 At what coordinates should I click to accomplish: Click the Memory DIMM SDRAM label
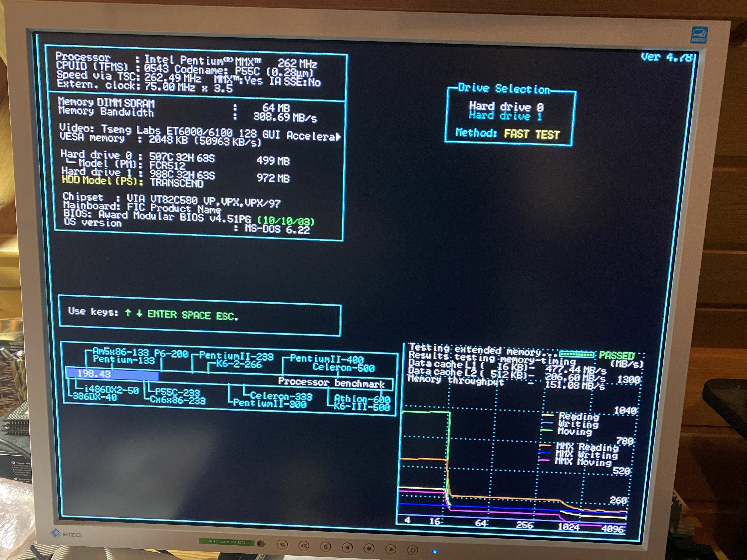pyautogui.click(x=106, y=102)
